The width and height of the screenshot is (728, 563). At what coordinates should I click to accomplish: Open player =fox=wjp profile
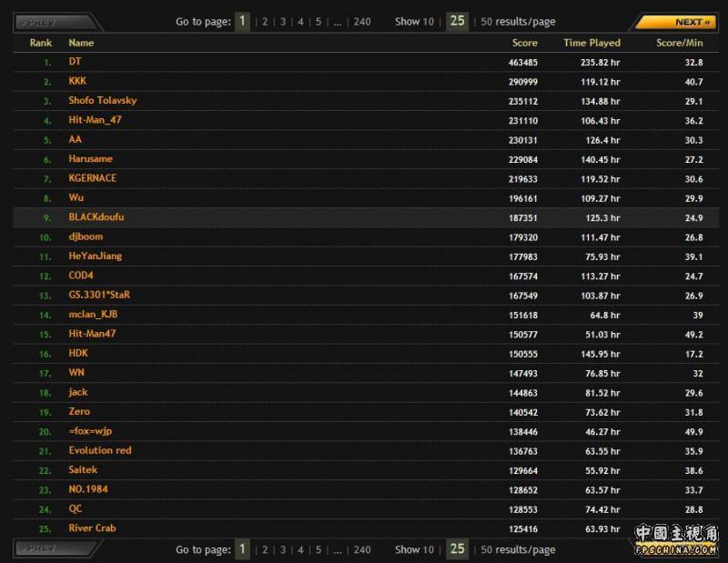click(x=90, y=431)
